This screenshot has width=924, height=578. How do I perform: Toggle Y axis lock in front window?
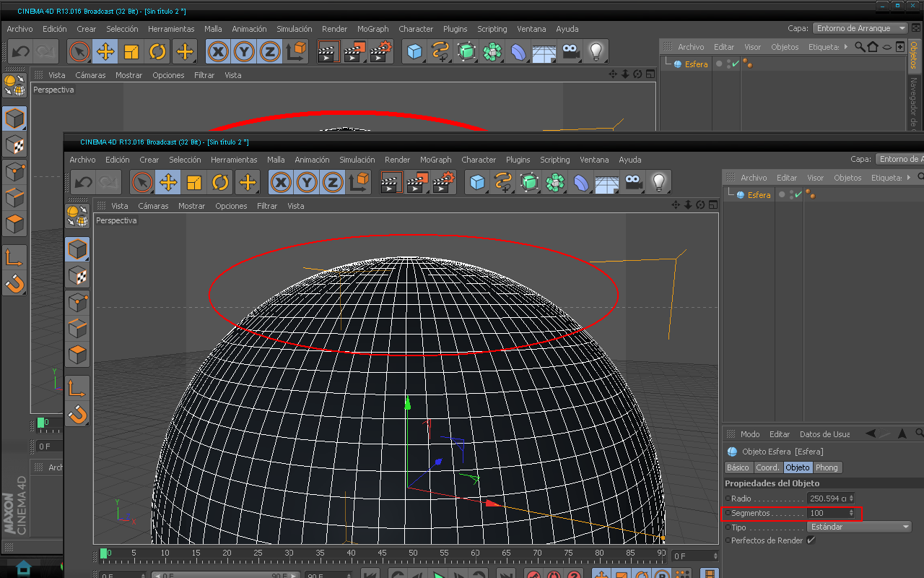[x=307, y=182]
